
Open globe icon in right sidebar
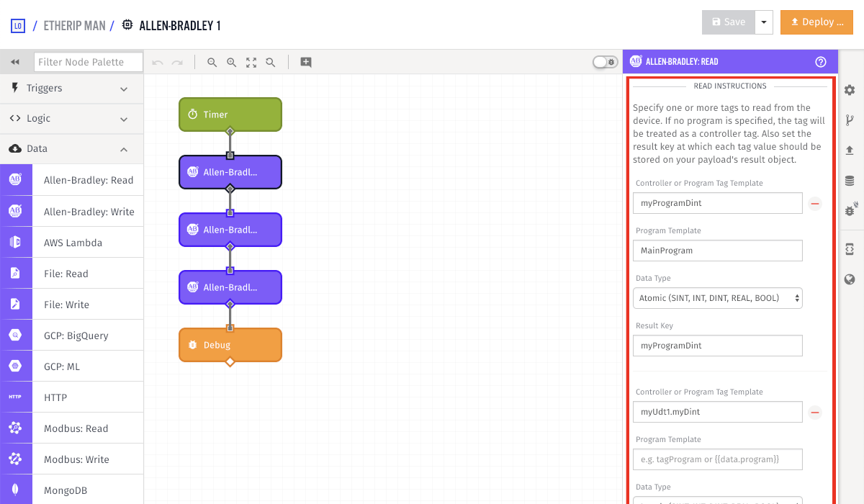point(850,279)
